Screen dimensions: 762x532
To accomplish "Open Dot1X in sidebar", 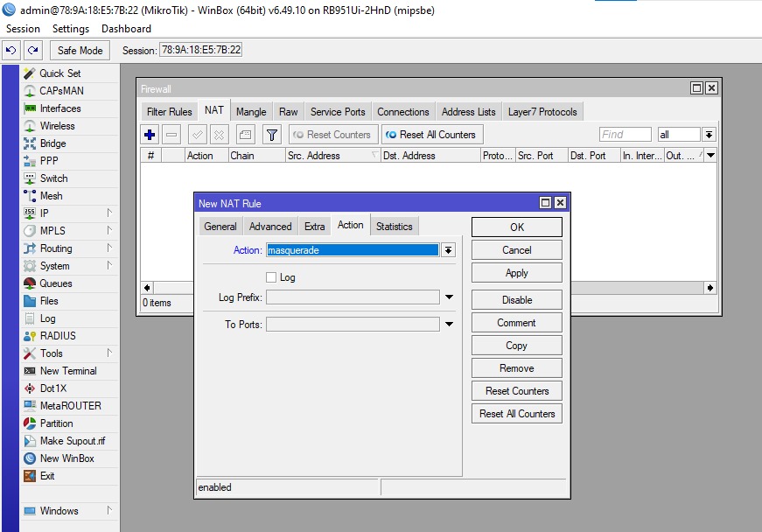I will coord(69,388).
